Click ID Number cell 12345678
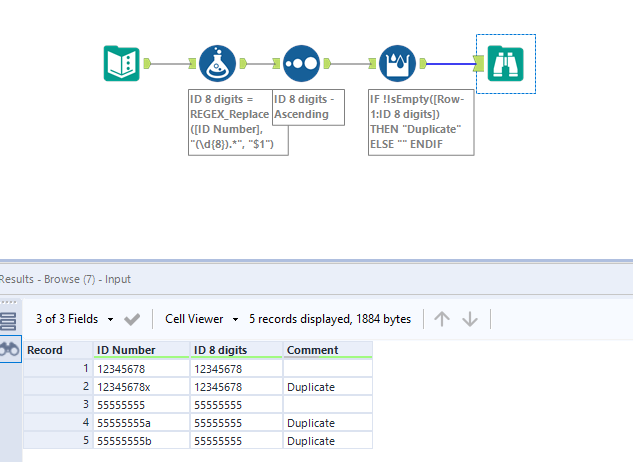The image size is (633, 462). [x=141, y=369]
